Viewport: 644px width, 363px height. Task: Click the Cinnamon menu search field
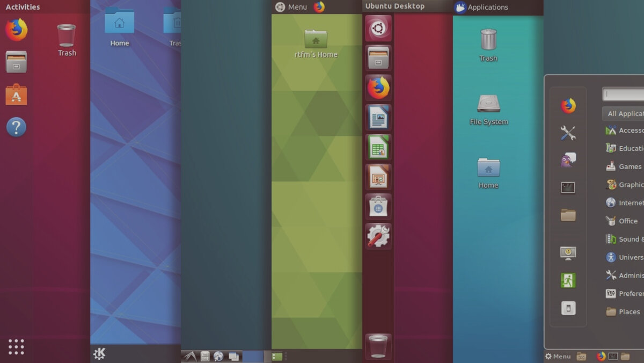pyautogui.click(x=623, y=94)
